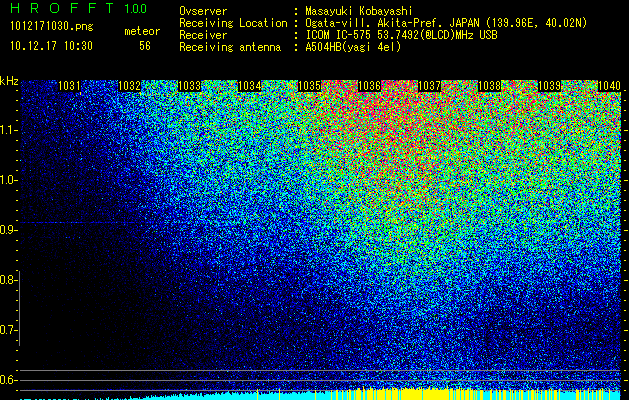Click the 1038 time marker
The image size is (629, 400).
489,86
